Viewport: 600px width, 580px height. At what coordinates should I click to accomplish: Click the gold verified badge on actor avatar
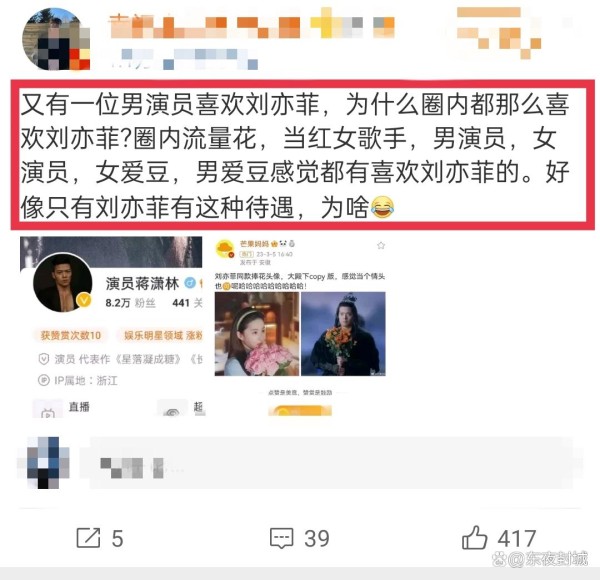click(x=84, y=300)
